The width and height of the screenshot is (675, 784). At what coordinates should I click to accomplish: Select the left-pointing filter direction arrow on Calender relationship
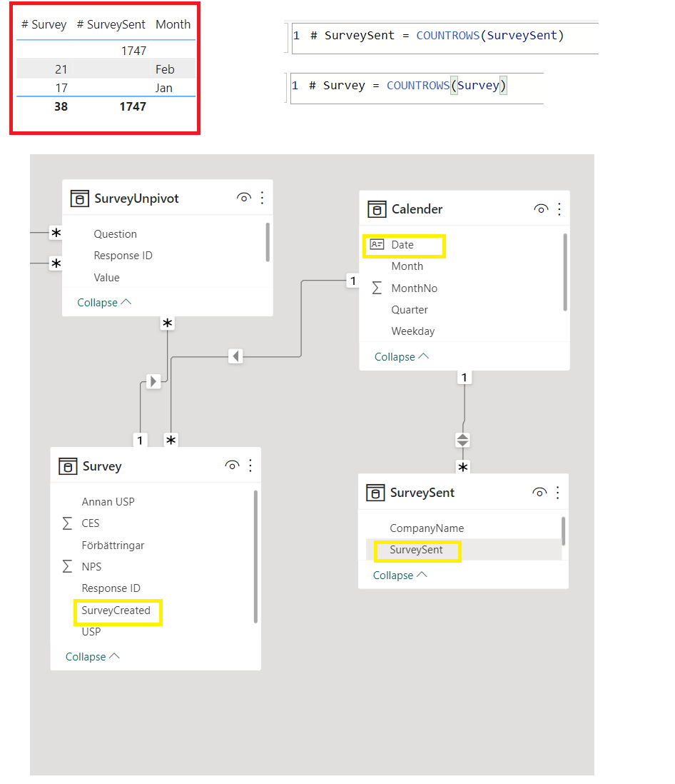point(236,356)
